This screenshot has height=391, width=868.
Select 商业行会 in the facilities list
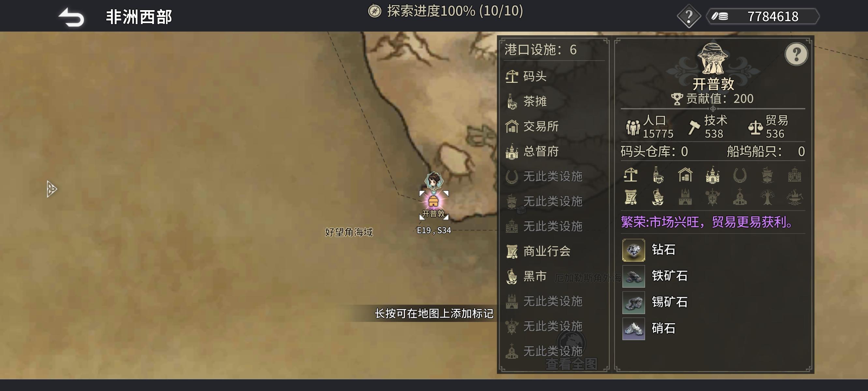point(554,251)
